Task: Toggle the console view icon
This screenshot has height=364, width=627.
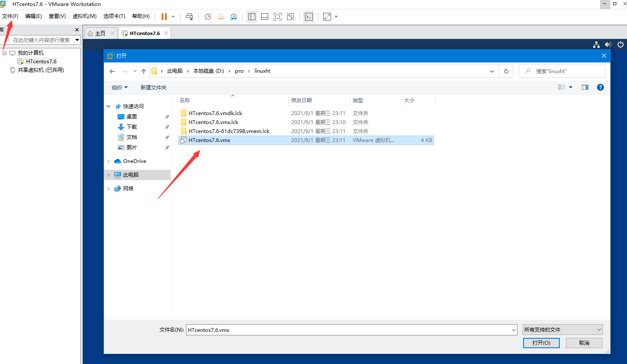Action: (x=309, y=17)
